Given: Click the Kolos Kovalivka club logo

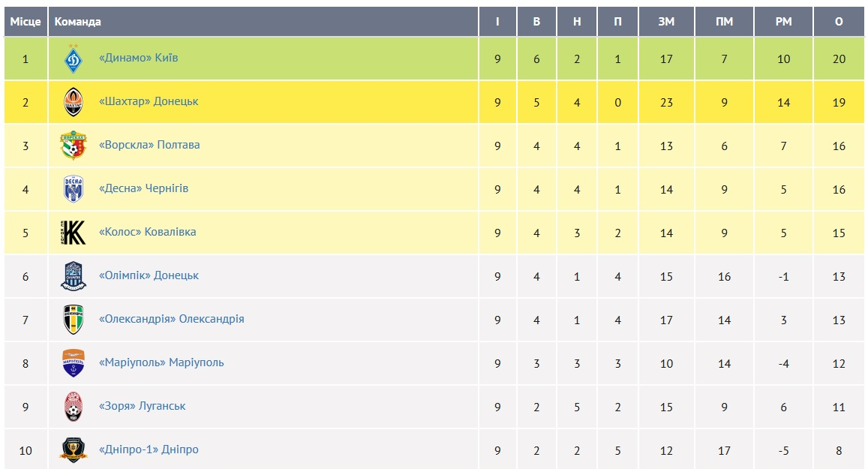Looking at the screenshot, I should click(73, 233).
